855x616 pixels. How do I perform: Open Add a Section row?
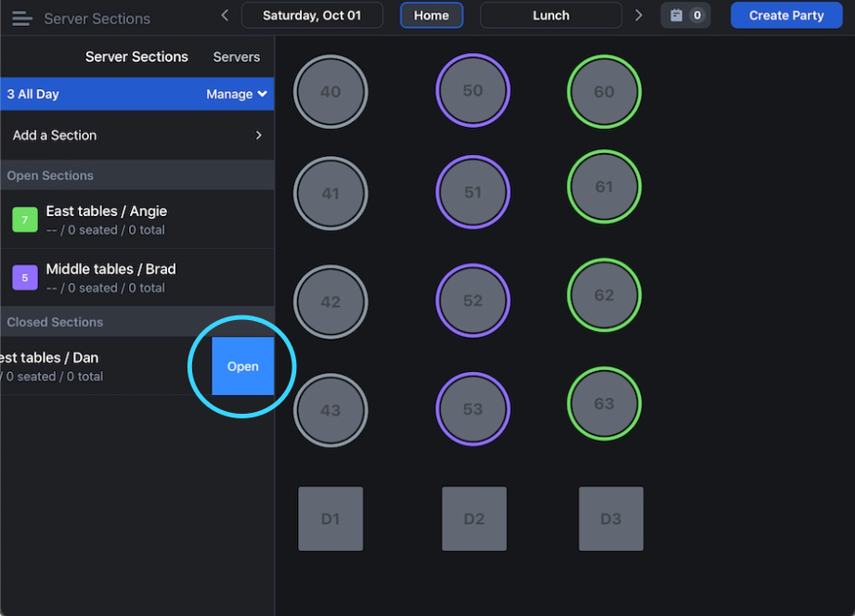coord(136,135)
